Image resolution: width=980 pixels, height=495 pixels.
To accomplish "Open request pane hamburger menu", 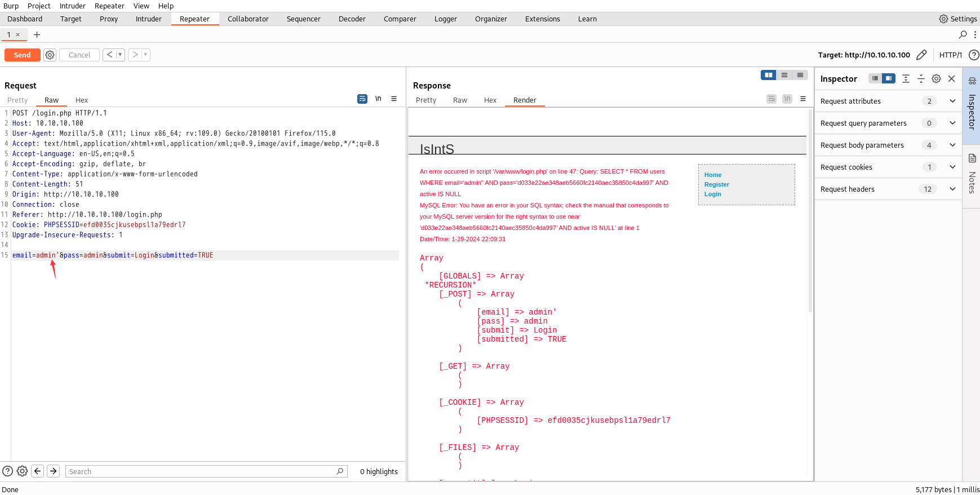I will click(394, 99).
